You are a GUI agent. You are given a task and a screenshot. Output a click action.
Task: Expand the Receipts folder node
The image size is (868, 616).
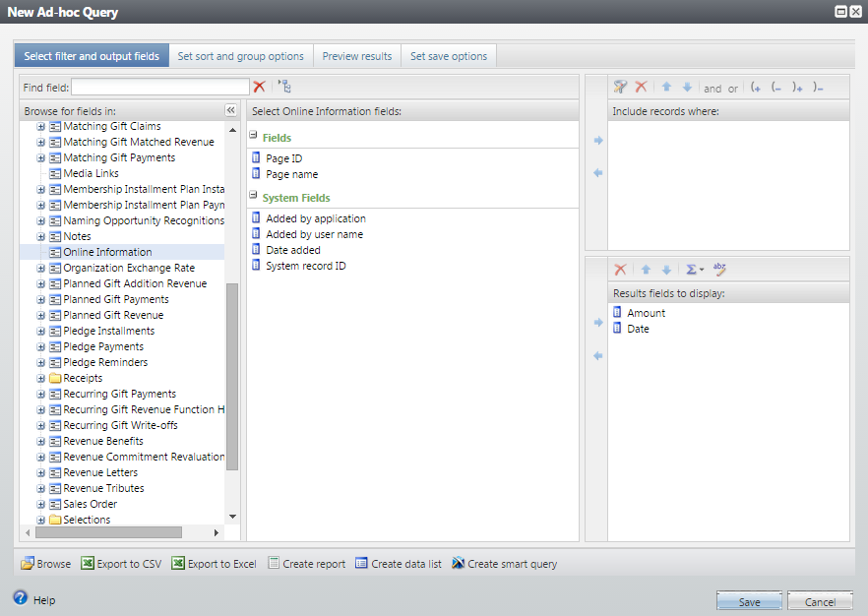point(41,379)
